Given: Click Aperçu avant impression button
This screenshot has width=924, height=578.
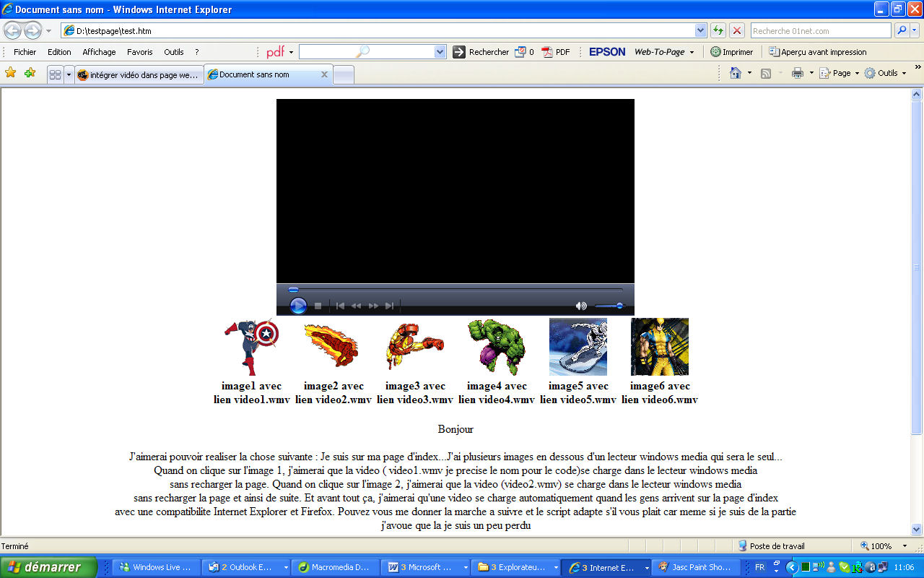Looking at the screenshot, I should coord(817,52).
